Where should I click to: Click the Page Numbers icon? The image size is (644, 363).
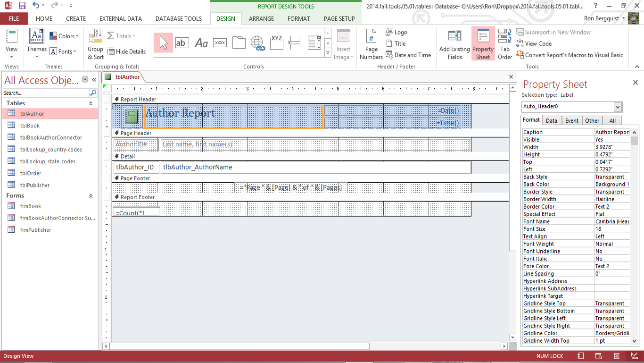click(x=371, y=46)
